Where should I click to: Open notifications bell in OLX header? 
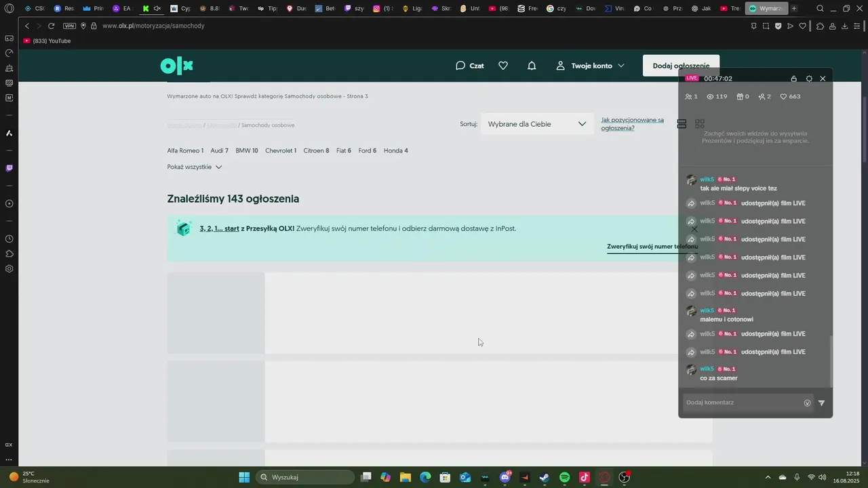(x=532, y=66)
